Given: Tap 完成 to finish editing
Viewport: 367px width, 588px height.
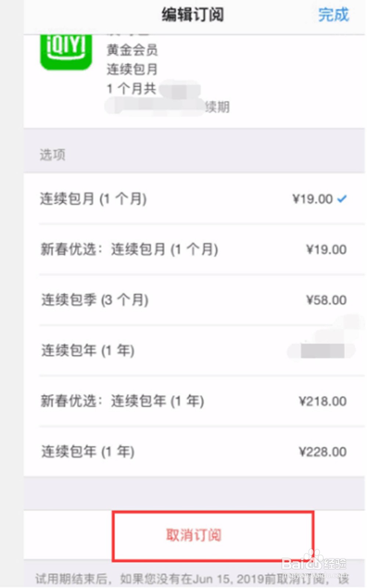Looking at the screenshot, I should pos(333,15).
